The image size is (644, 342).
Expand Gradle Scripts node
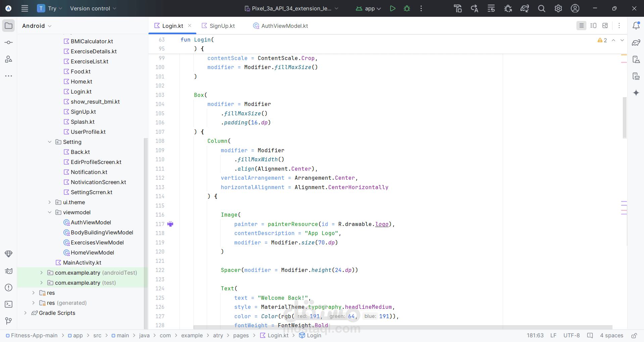(x=25, y=313)
